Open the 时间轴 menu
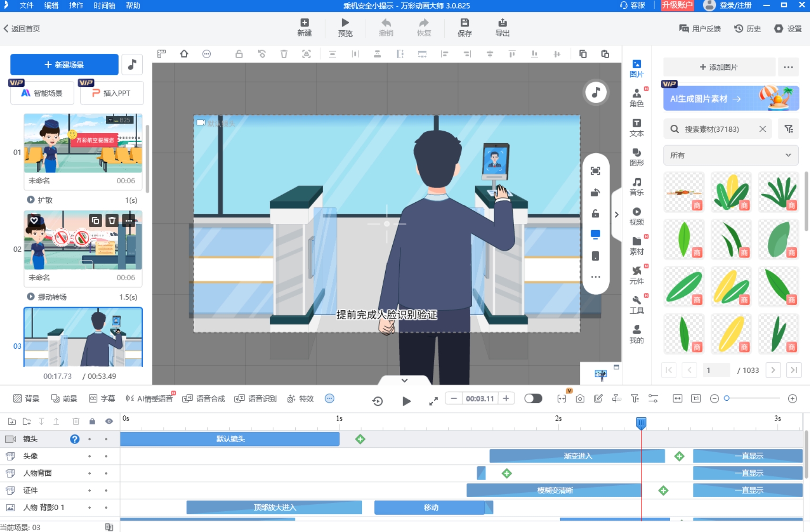The height and width of the screenshot is (532, 810). point(104,6)
